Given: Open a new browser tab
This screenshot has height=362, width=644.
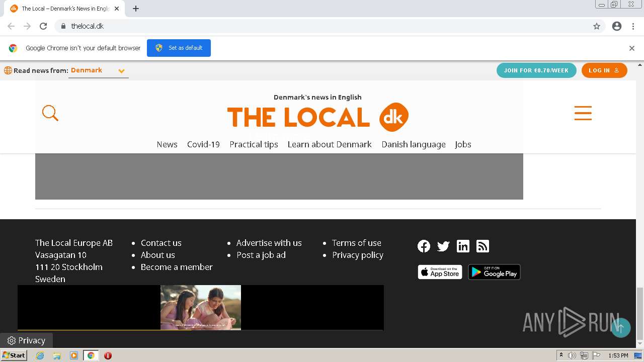Looking at the screenshot, I should [x=136, y=9].
